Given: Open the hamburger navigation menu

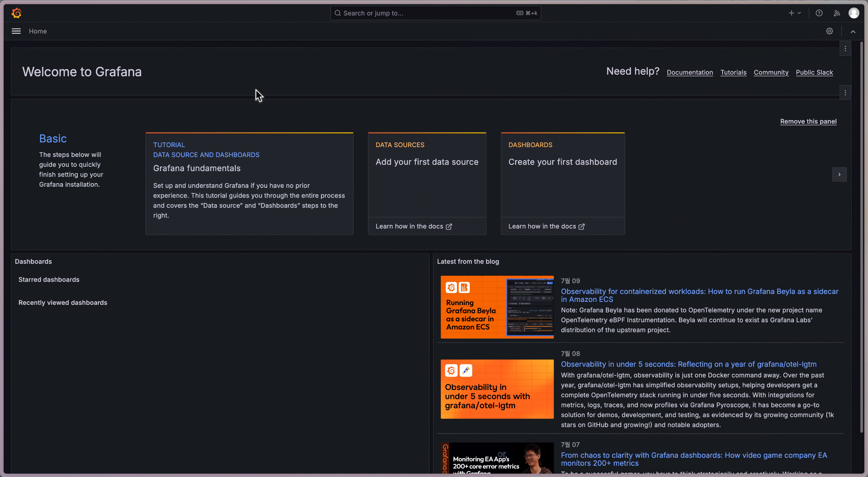Looking at the screenshot, I should (x=16, y=31).
